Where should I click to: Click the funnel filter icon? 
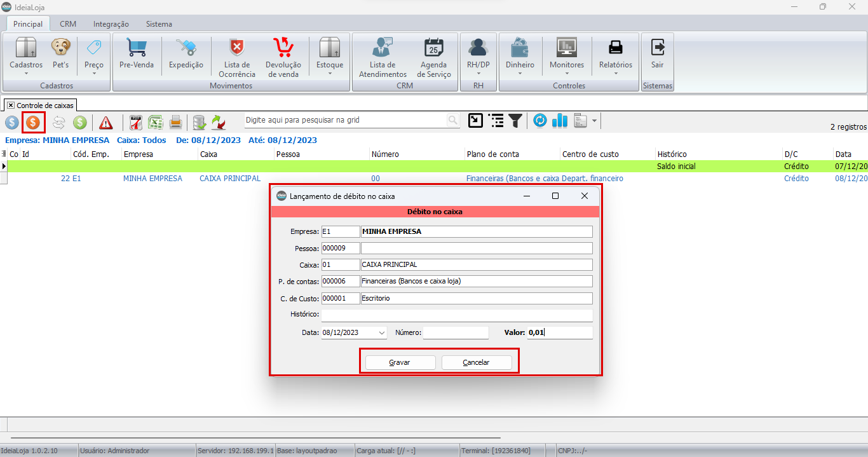click(515, 121)
